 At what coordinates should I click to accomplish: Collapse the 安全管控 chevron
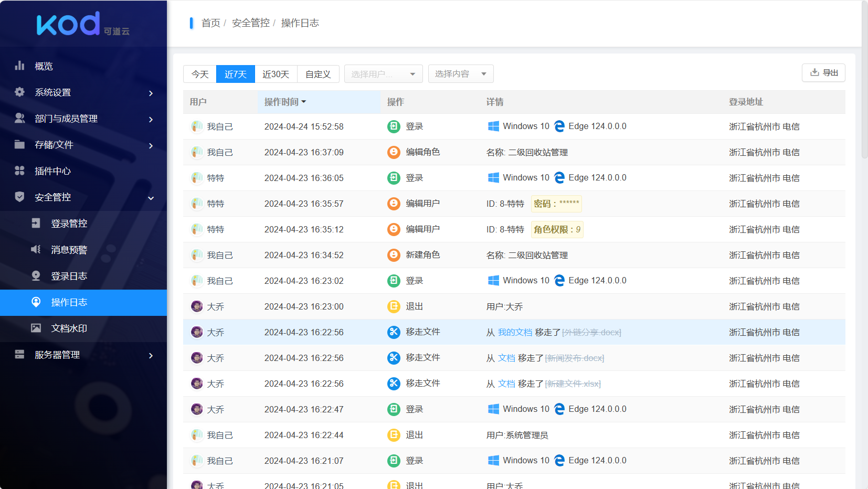151,198
